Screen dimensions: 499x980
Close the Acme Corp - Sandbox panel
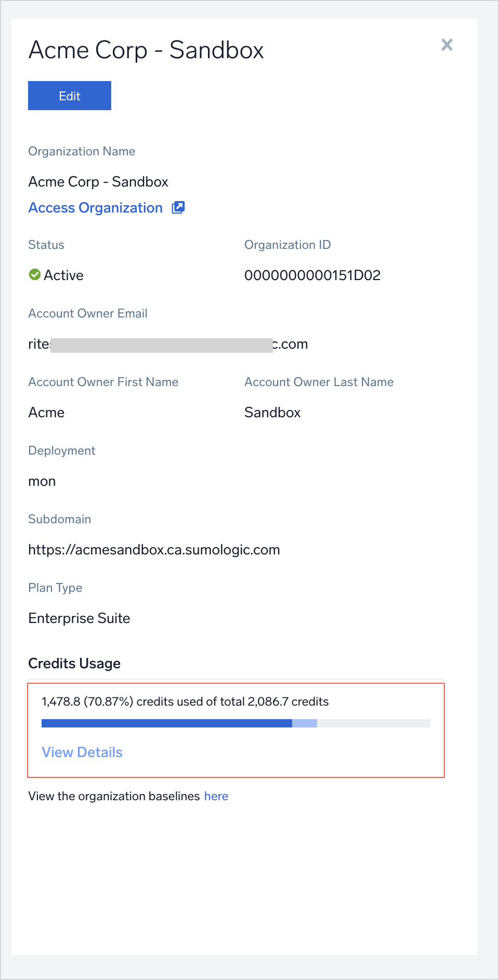(447, 45)
